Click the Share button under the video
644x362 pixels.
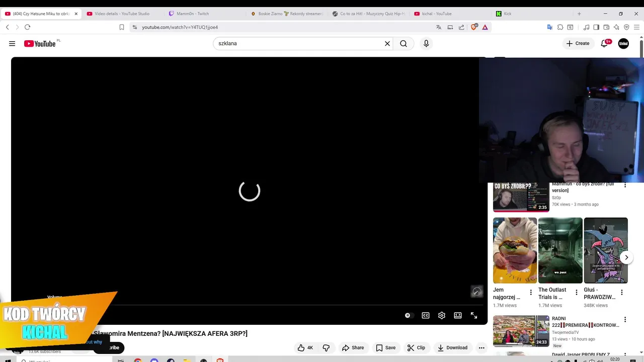coord(353,347)
